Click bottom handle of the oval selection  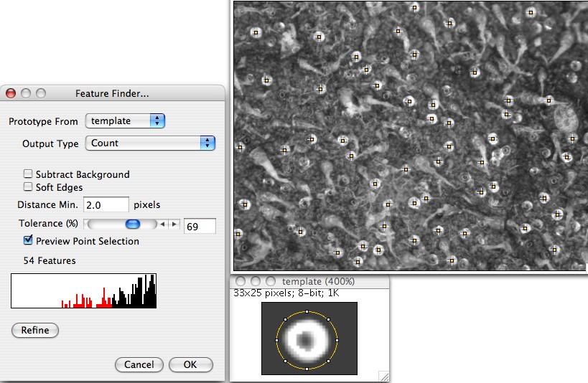pyautogui.click(x=307, y=368)
